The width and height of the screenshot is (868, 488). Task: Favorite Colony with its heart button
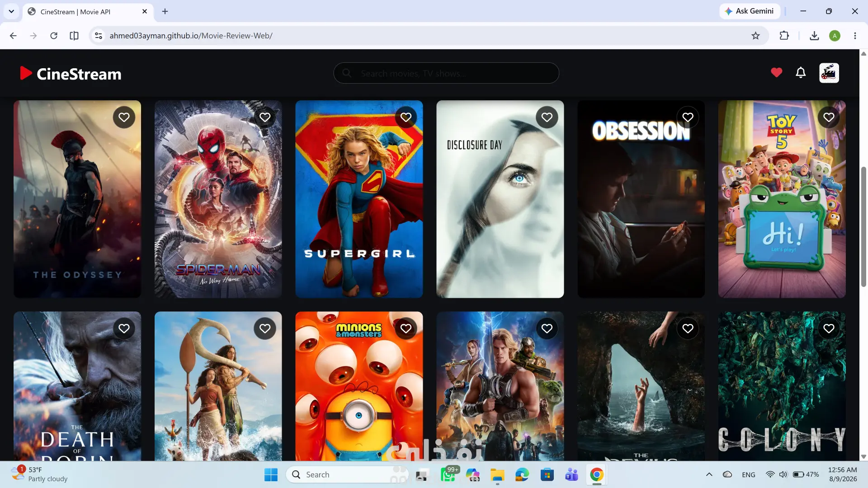(x=829, y=329)
